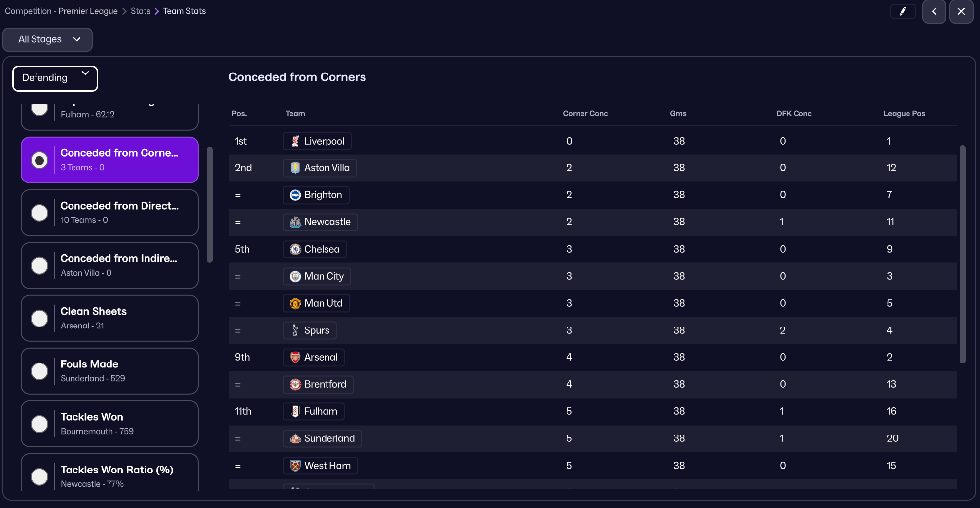Screen dimensions: 980x508
Task: Click the pencil edit icon
Action: click(903, 11)
